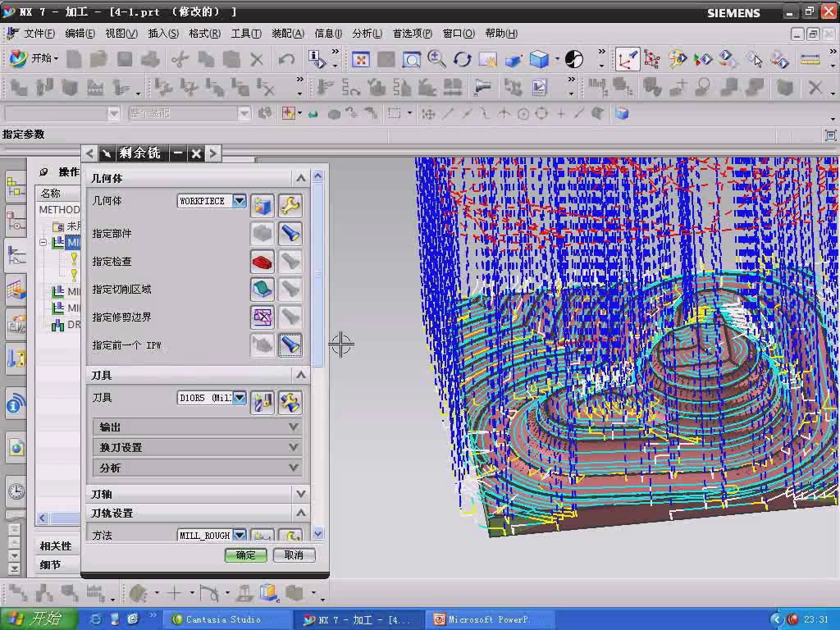This screenshot has height=630, width=840.
Task: Click the navigator horizontal scroll left arrow
Action: coord(43,518)
